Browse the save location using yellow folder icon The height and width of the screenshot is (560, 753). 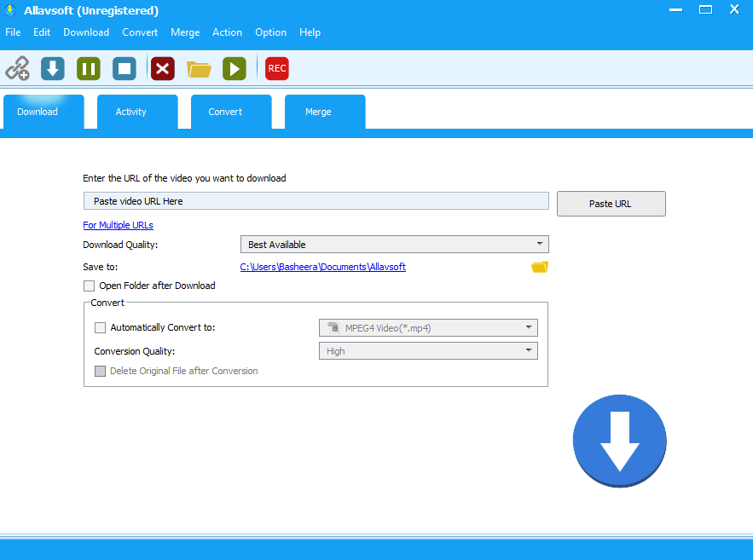(x=540, y=267)
